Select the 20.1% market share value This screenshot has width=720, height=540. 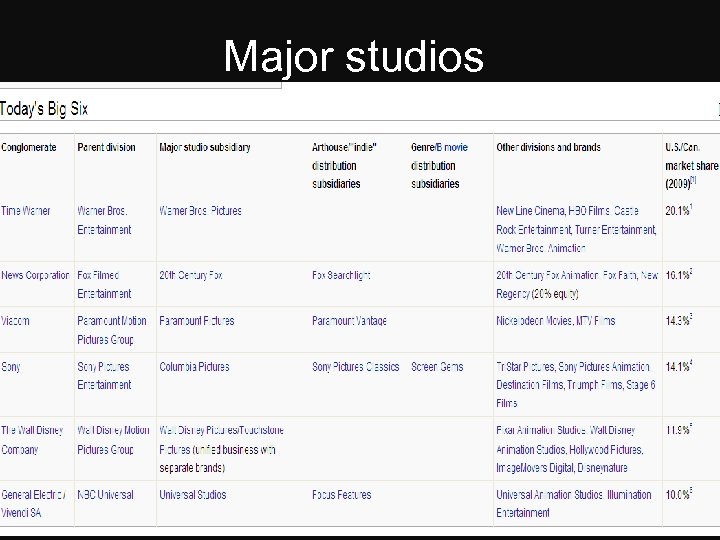[679, 210]
